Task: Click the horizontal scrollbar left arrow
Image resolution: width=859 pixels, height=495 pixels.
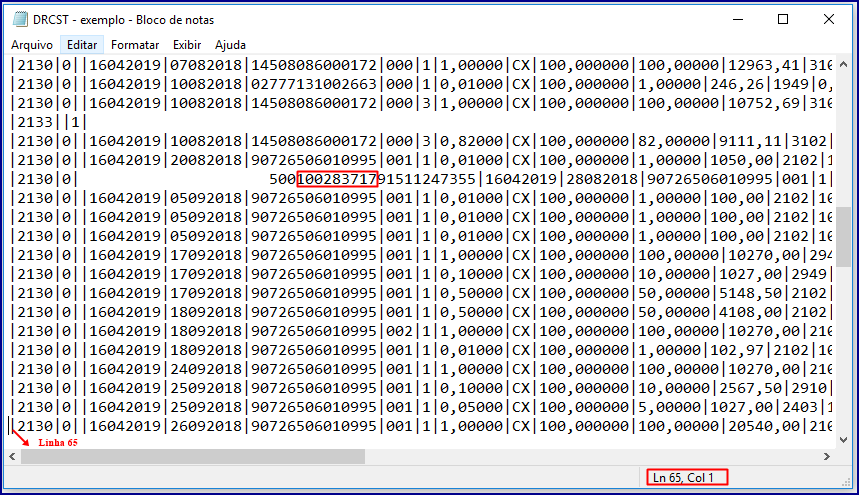Action: [x=13, y=456]
